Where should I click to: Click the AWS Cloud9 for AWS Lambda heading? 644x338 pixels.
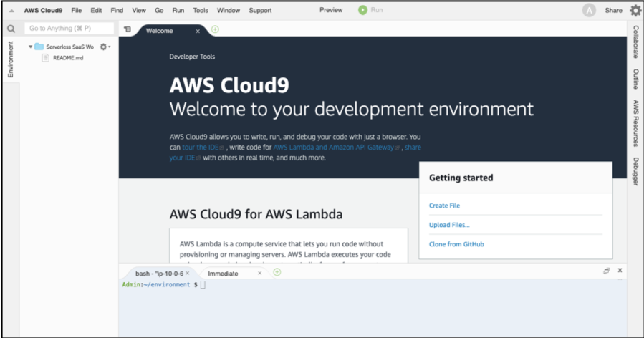[256, 214]
